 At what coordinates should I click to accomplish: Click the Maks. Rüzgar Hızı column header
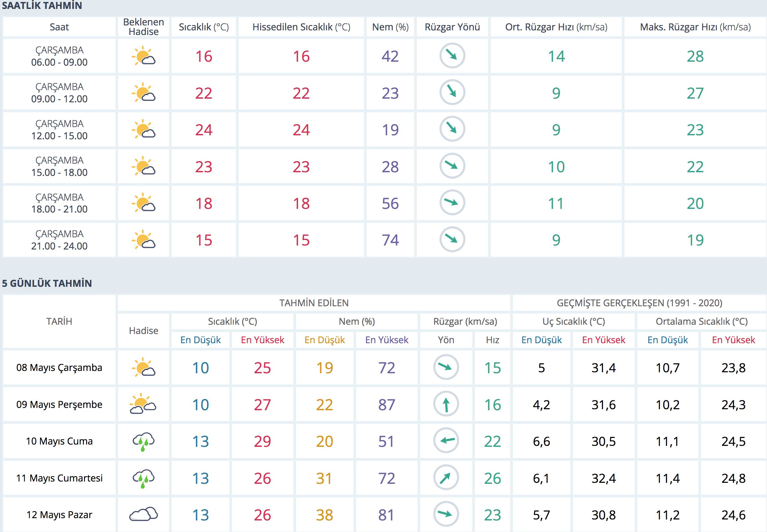tap(695, 27)
